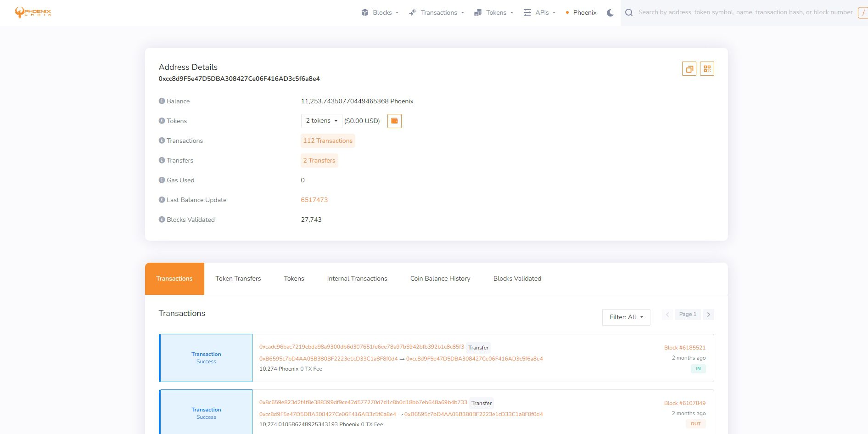The image size is (868, 434).
Task: Open 2 Transfers link
Action: coord(319,161)
